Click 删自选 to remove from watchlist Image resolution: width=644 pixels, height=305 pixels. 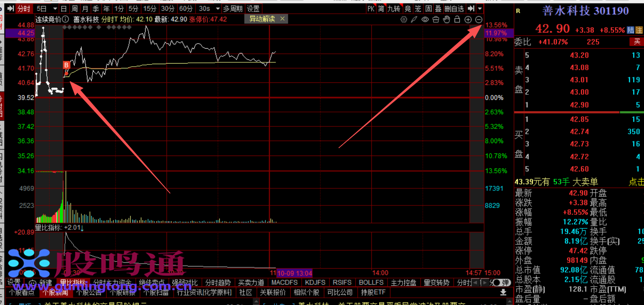click(x=455, y=9)
